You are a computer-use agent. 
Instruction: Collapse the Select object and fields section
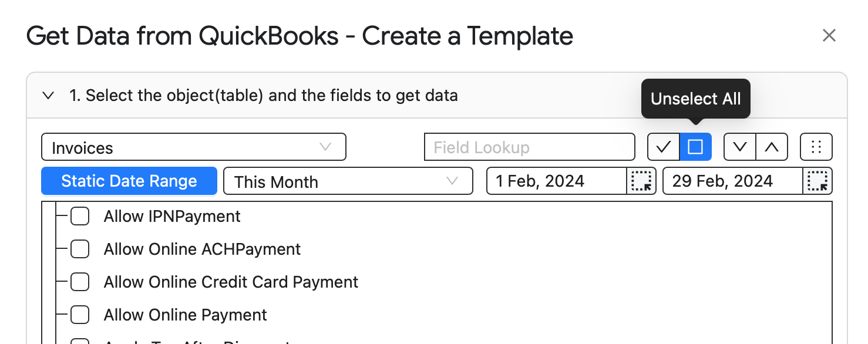(x=49, y=95)
